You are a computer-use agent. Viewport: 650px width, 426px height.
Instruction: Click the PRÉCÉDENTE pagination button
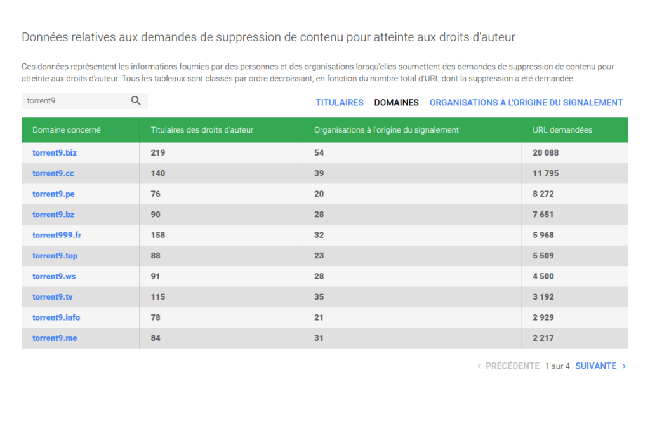coord(512,366)
